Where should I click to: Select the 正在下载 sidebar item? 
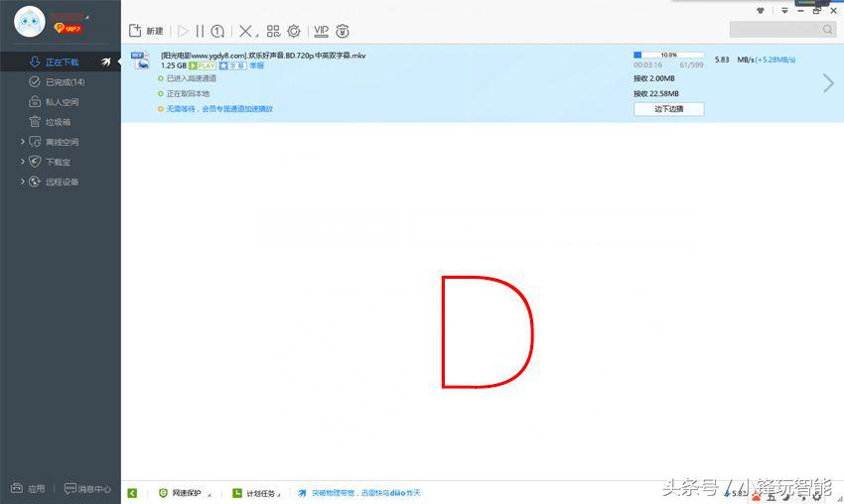click(x=61, y=62)
